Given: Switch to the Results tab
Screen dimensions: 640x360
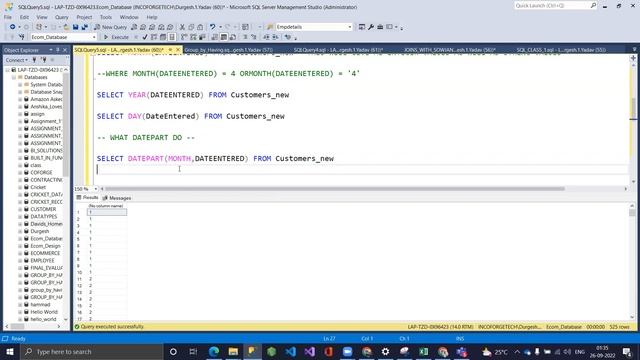Looking at the screenshot, I should click(88, 198).
